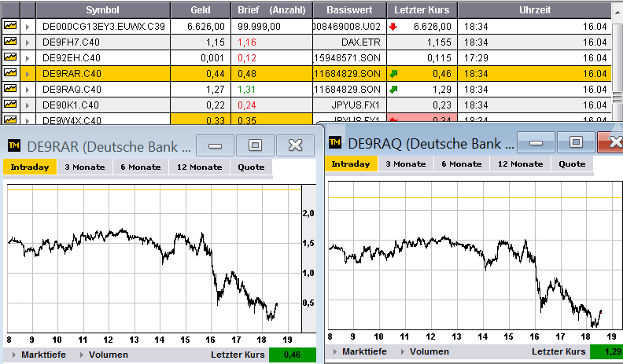
Task: Click red down arrow in DE000CG13EY3 row
Action: click(x=393, y=27)
